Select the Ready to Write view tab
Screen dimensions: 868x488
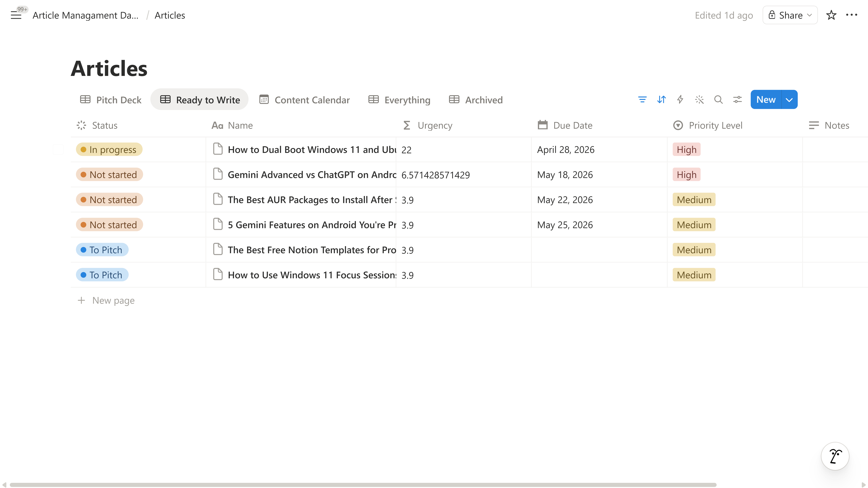coord(200,100)
